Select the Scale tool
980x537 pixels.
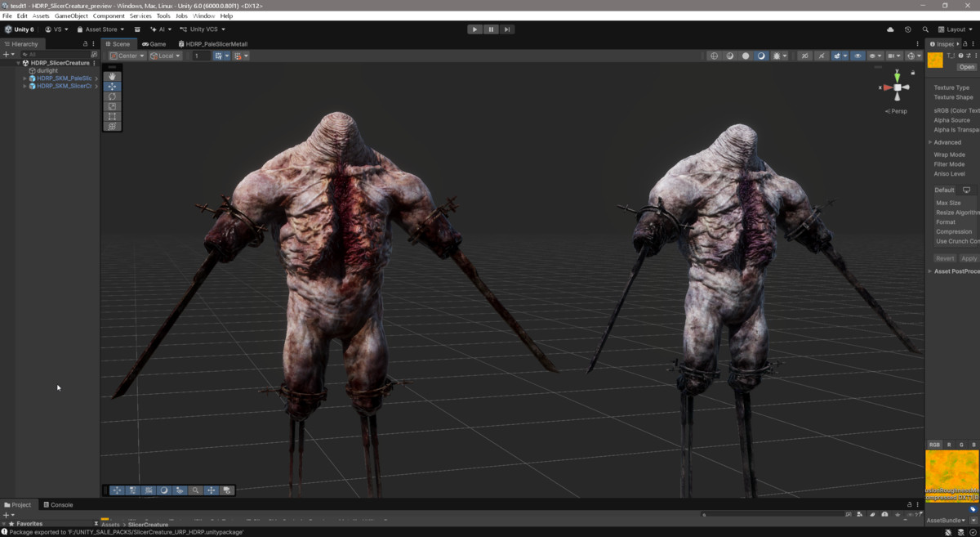(113, 106)
